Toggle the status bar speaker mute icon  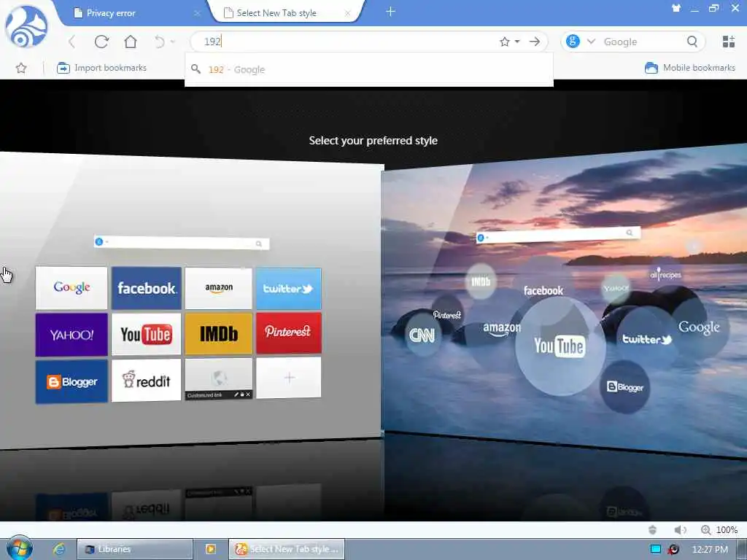(x=681, y=530)
